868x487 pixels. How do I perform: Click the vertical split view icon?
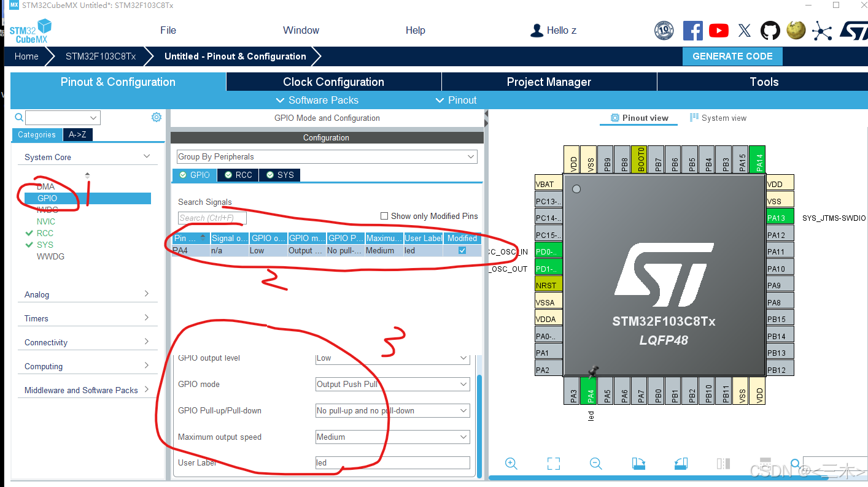point(723,464)
